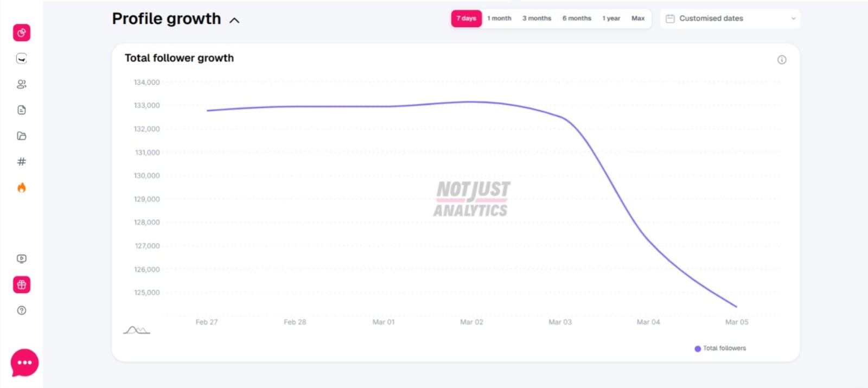
Task: Select the 7 days range tab
Action: (x=466, y=18)
